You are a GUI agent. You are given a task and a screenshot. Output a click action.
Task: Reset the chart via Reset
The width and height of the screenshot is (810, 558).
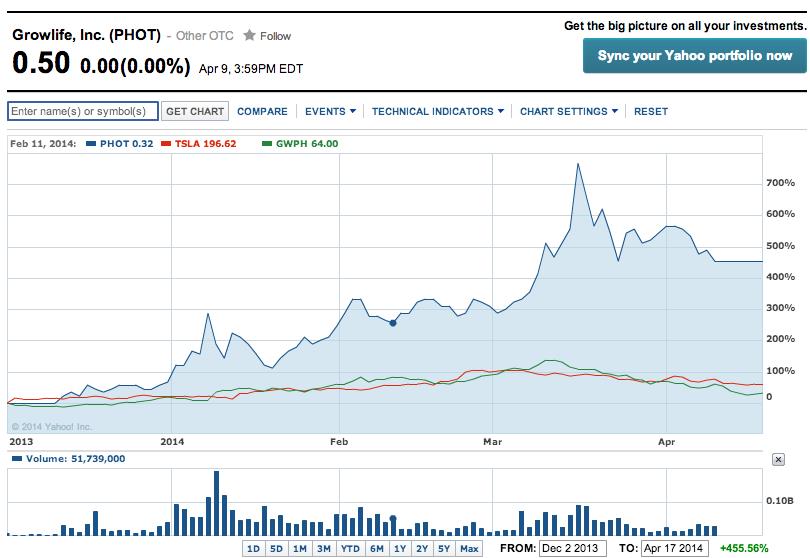pos(651,112)
